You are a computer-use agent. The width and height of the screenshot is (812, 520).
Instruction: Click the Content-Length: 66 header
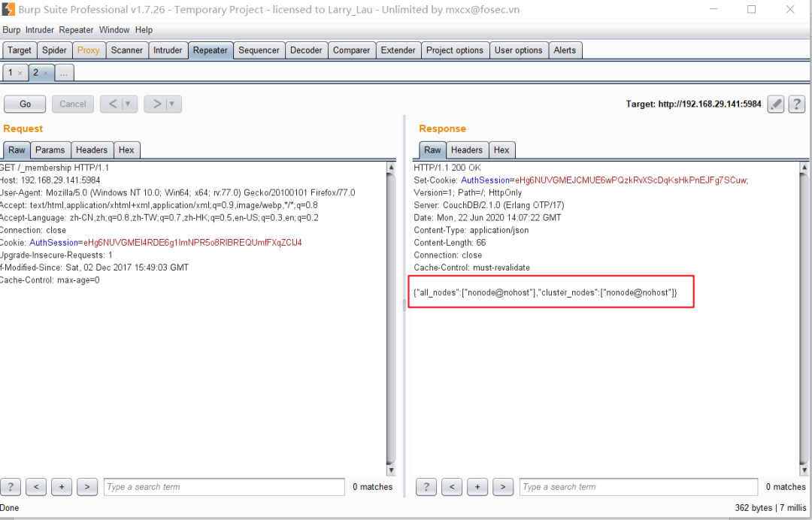point(450,243)
